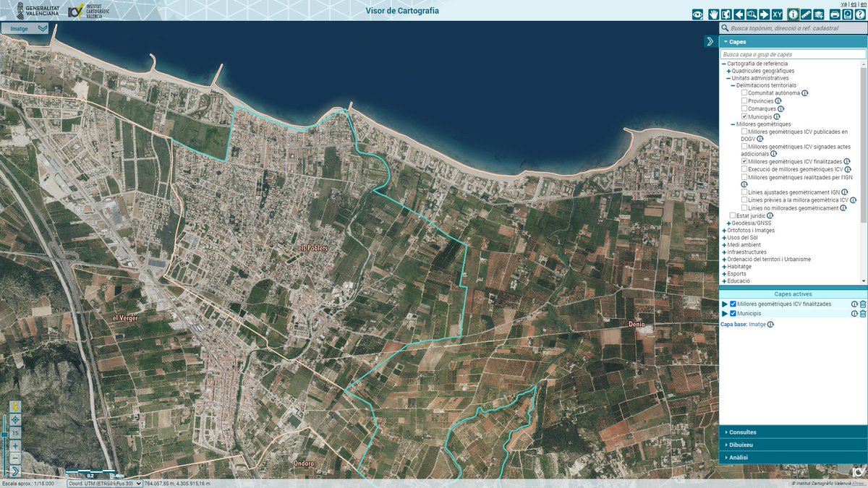Zoom in with the plus button
The width and height of the screenshot is (868, 488).
[15, 446]
